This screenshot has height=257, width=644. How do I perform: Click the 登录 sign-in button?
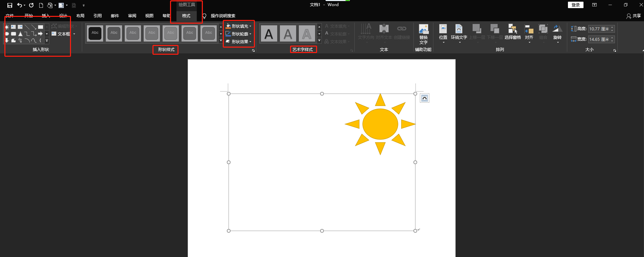tap(576, 5)
